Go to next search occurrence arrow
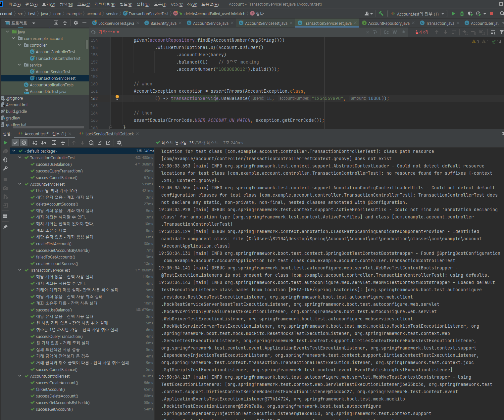This screenshot has height=420, width=504. point(445,32)
